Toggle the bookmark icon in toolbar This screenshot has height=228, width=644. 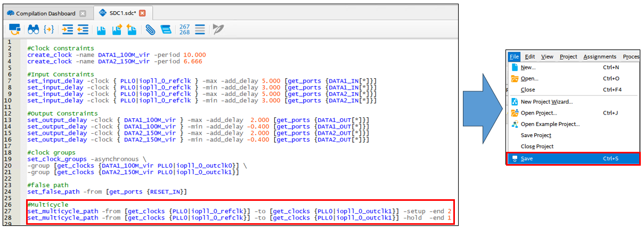101,29
